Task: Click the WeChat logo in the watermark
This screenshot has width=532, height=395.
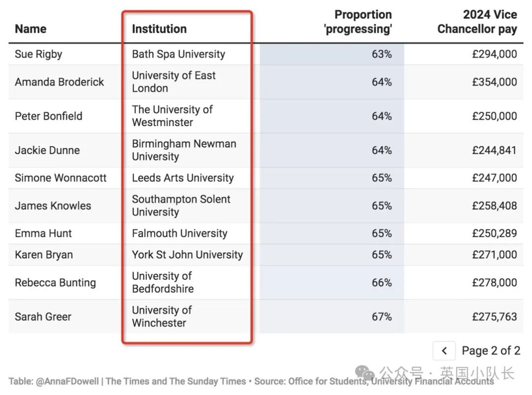Action: click(x=365, y=373)
